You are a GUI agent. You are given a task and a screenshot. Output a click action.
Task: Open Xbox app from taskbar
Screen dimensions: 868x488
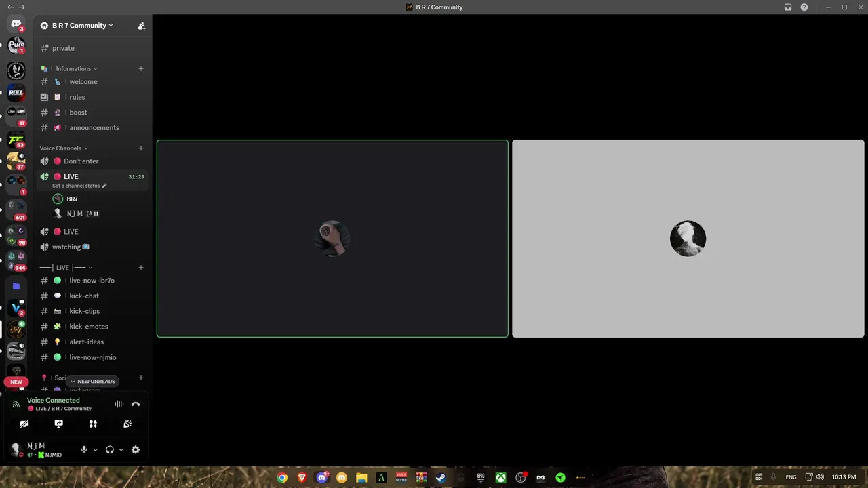(500, 477)
